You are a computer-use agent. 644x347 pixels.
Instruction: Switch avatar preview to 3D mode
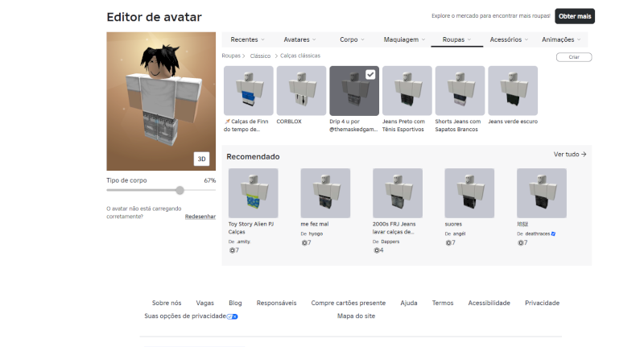point(201,159)
